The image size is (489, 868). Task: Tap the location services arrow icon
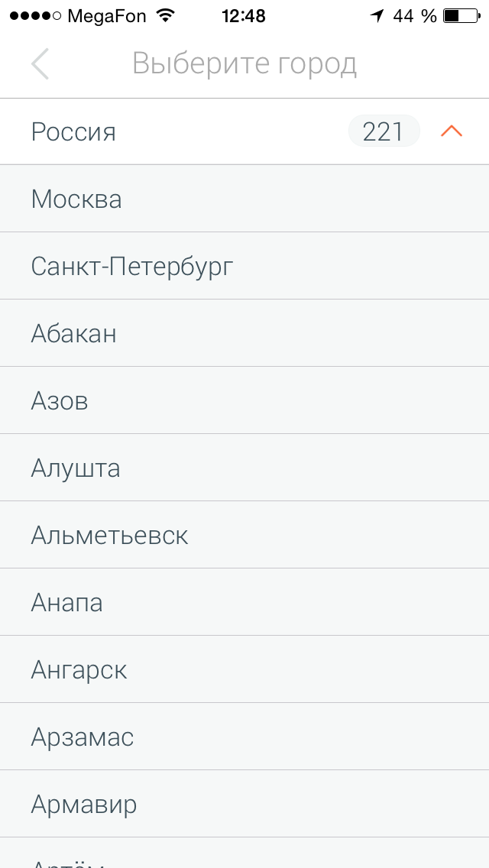[377, 15]
